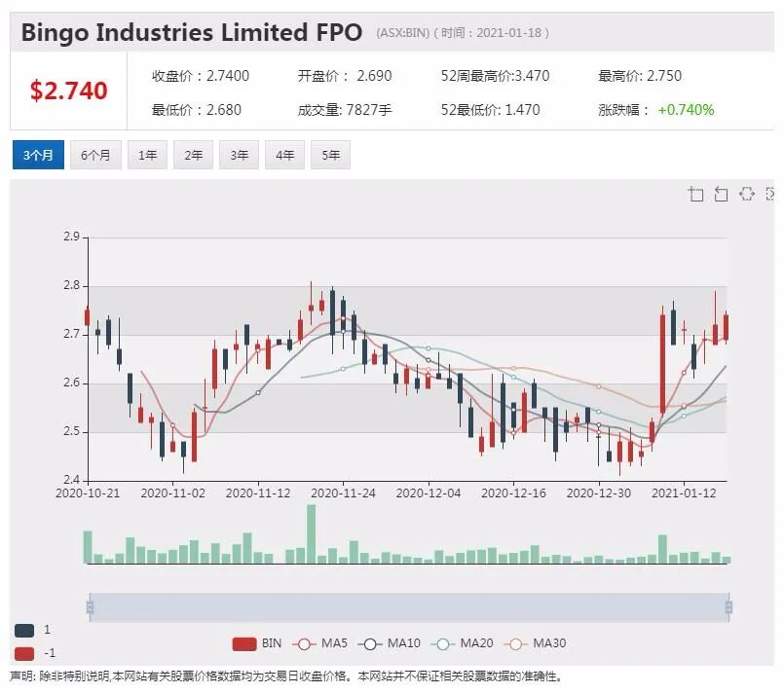This screenshot has width=784, height=694.
Task: Select the 3个月 time range tab
Action: tap(38, 155)
